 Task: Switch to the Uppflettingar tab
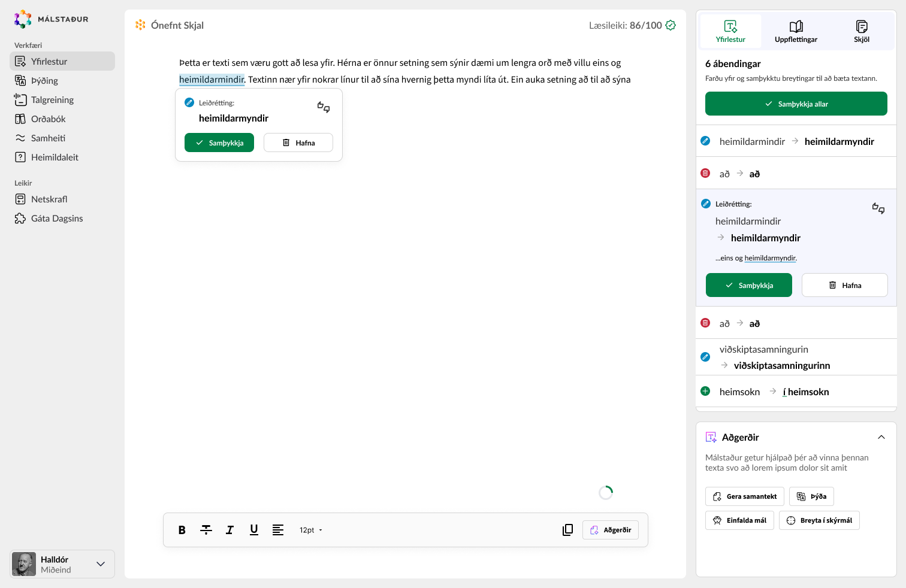796,31
